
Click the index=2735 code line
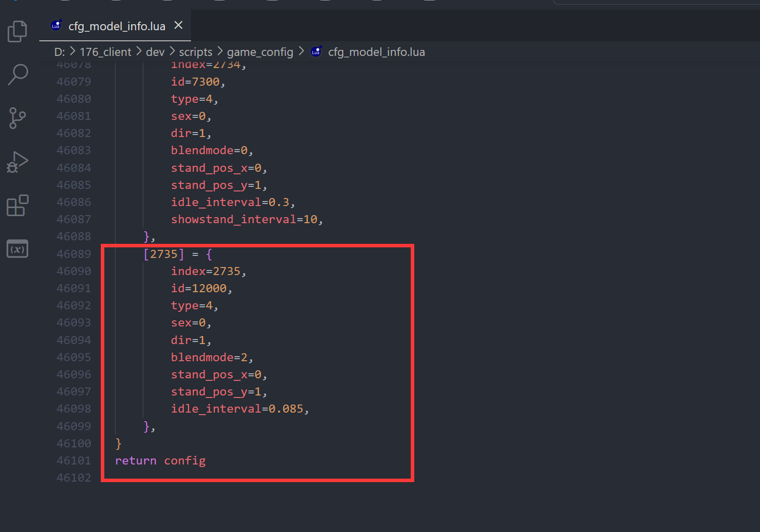click(209, 271)
